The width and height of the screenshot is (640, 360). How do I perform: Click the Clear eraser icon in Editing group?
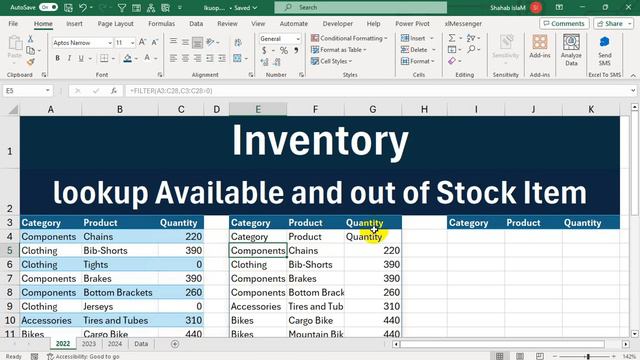pyautogui.click(x=451, y=61)
